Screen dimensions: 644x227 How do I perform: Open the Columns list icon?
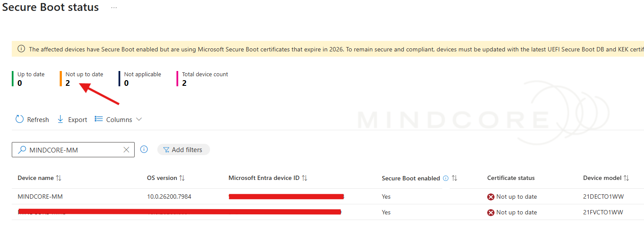pos(99,119)
